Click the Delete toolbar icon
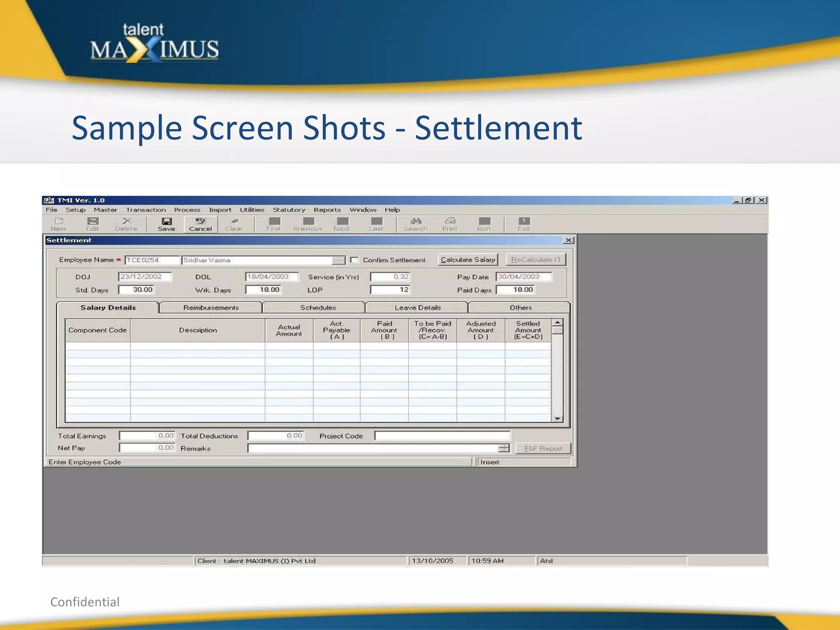 126,224
